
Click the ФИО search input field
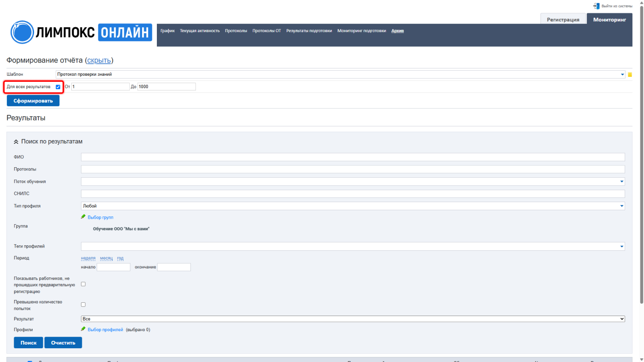(x=353, y=157)
